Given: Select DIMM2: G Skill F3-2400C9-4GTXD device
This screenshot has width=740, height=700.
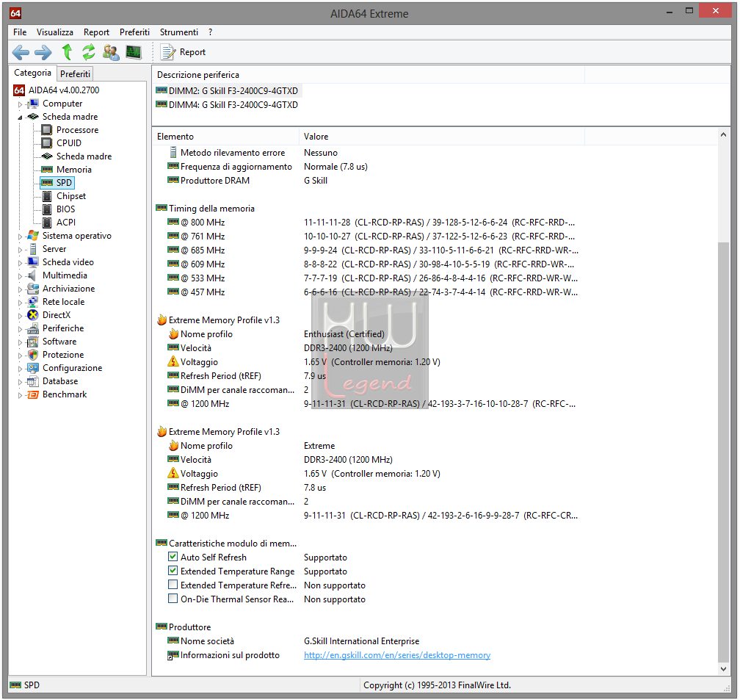Looking at the screenshot, I should pos(228,90).
